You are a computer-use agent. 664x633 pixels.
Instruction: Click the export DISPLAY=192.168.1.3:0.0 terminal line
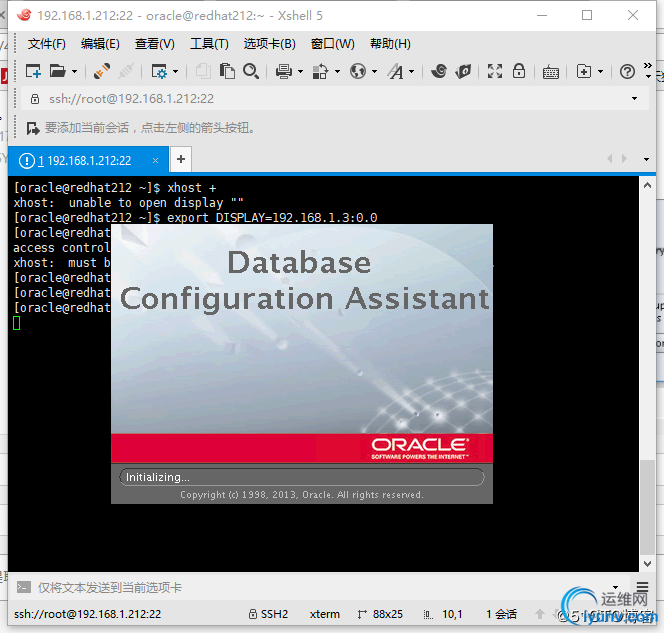(272, 218)
